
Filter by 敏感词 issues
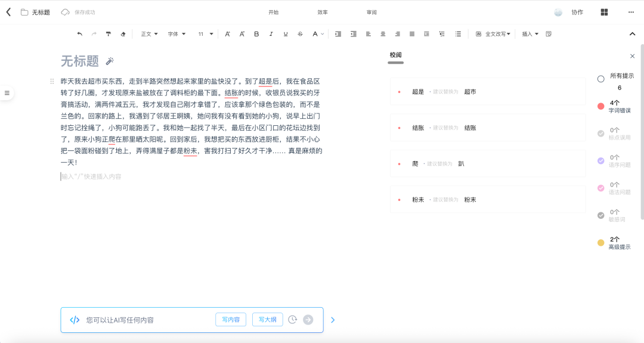[x=601, y=215]
